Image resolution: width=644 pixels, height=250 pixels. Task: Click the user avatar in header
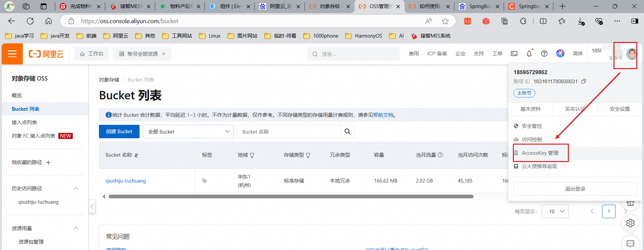632,54
